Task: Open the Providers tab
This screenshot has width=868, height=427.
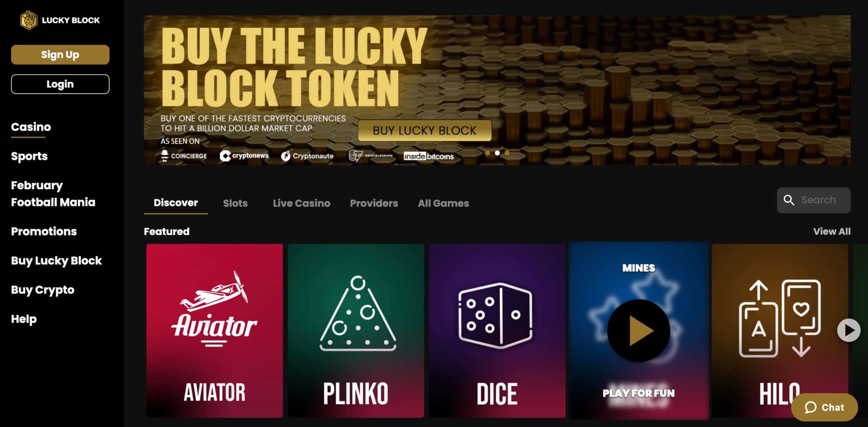Action: pyautogui.click(x=374, y=203)
